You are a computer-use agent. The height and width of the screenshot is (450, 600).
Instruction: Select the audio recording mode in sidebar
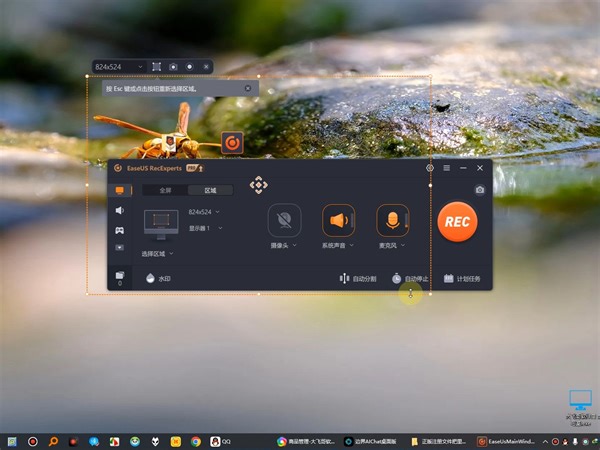(120, 210)
